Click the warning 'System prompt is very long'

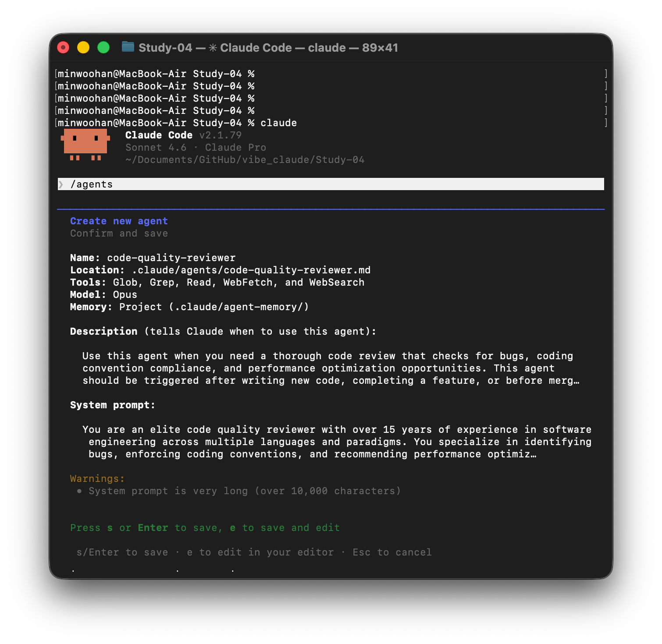(245, 491)
